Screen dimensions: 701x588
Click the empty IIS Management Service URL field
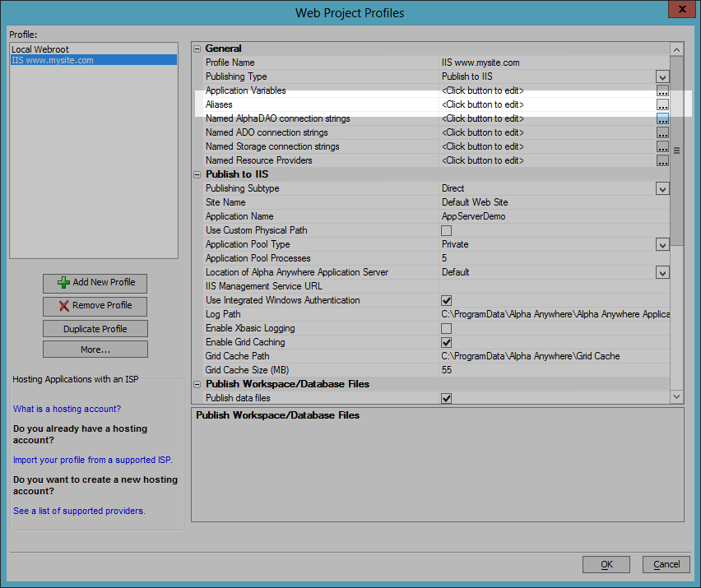tap(555, 286)
